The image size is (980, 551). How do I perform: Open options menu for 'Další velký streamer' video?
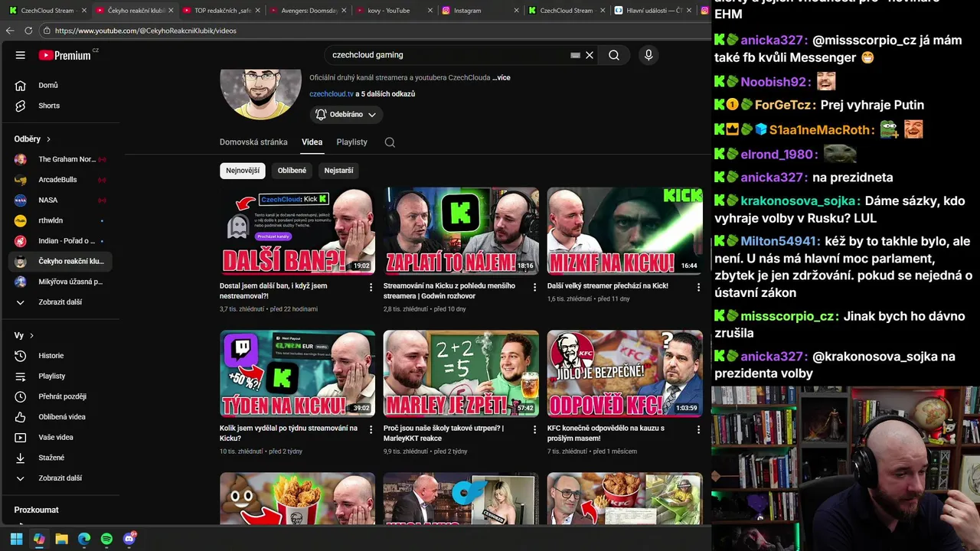[x=698, y=287]
